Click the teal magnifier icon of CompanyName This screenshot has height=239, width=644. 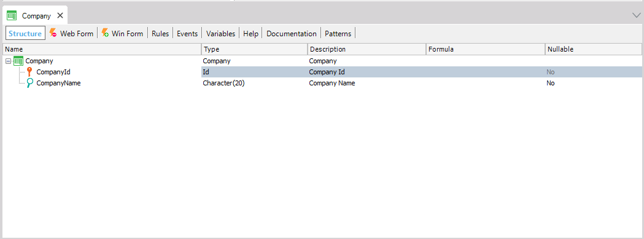click(x=30, y=83)
